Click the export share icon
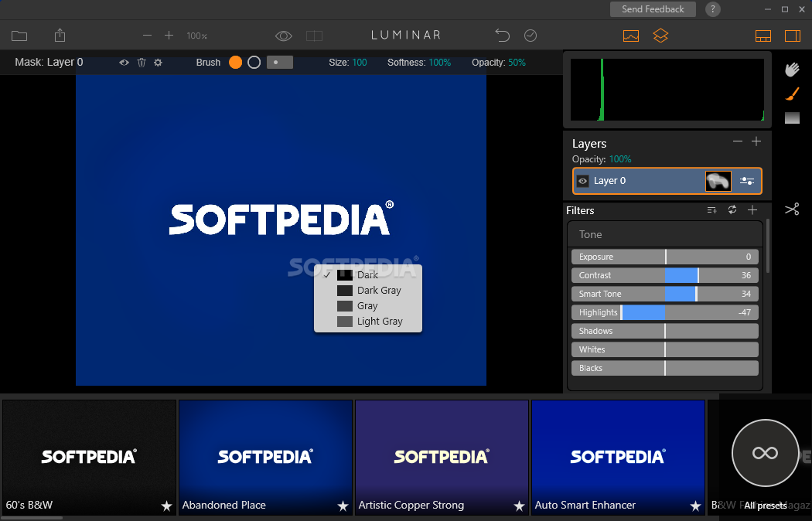This screenshot has width=812, height=521. point(60,36)
